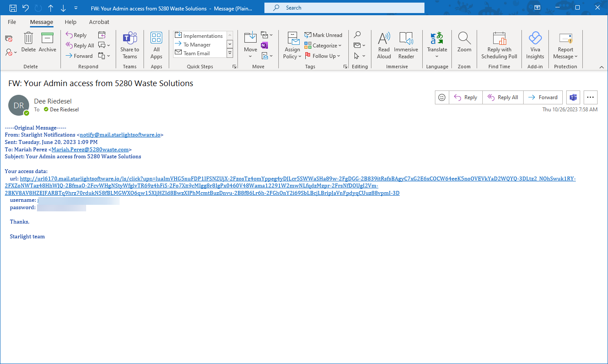The width and height of the screenshot is (608, 364).
Task: Select To Manager quick step
Action: 199,45
